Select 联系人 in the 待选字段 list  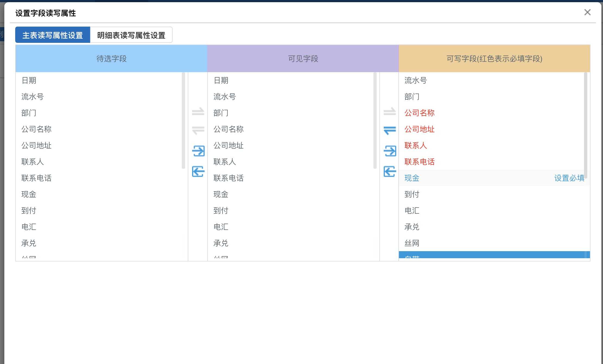pyautogui.click(x=33, y=162)
